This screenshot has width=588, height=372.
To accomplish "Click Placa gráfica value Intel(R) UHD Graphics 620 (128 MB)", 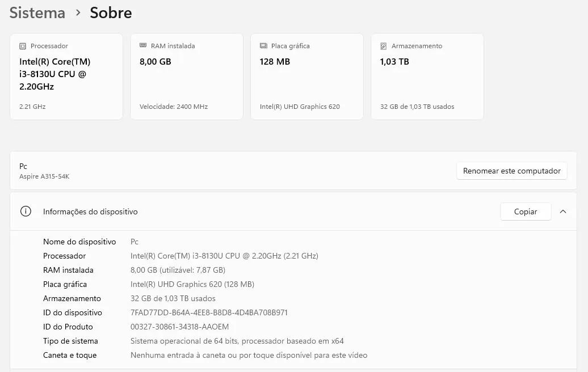I will tap(192, 284).
